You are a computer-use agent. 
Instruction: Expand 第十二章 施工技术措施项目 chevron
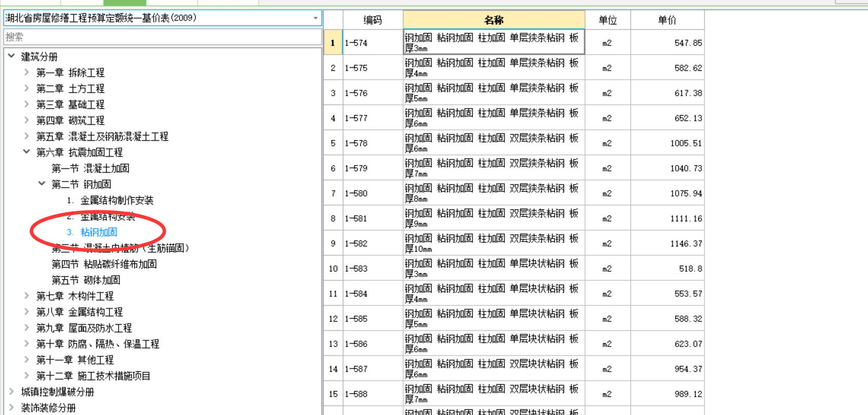pyautogui.click(x=26, y=375)
